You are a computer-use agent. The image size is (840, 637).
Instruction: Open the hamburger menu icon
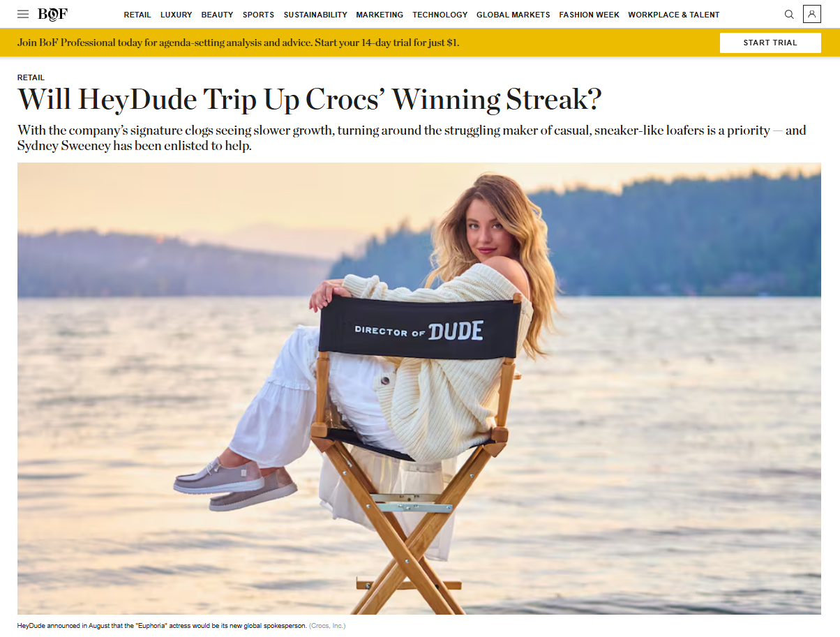(x=23, y=14)
